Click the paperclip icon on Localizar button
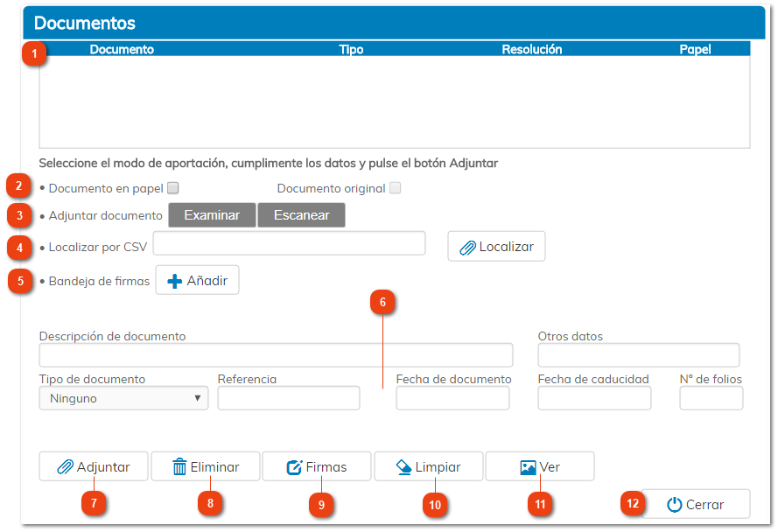This screenshot has width=778, height=532. [466, 246]
